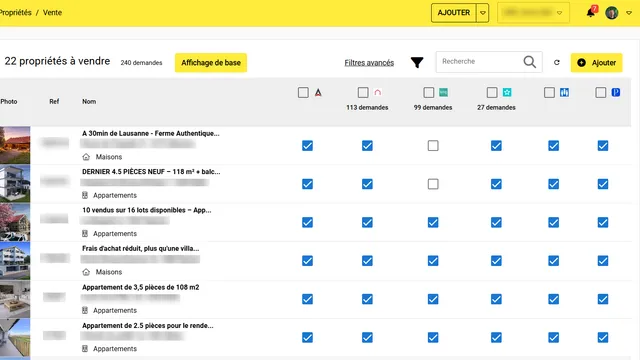
Task: Click house icon beside Maisons in Frais d'achat réduit row
Action: 86,272
